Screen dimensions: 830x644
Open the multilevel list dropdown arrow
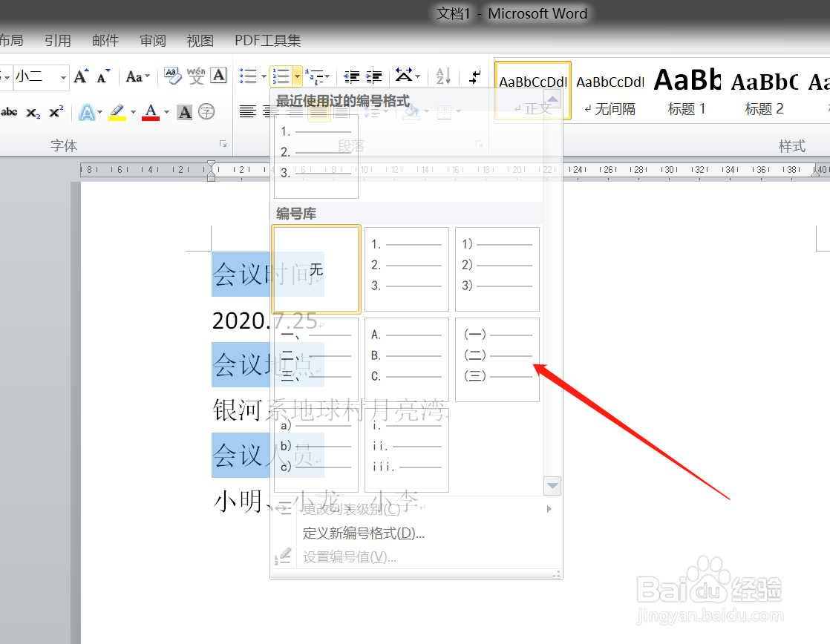point(327,77)
